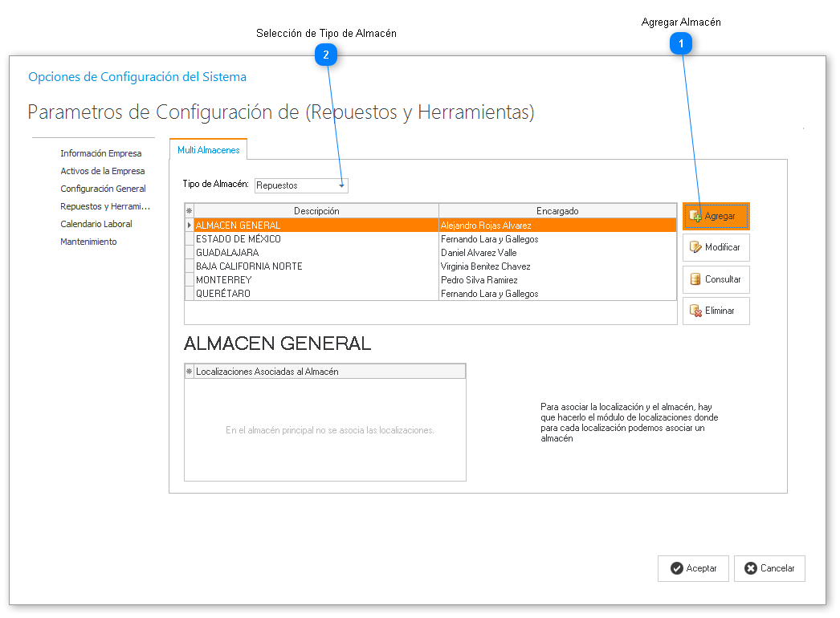
Task: Open the Mantenimiento settings section
Action: [x=88, y=242]
